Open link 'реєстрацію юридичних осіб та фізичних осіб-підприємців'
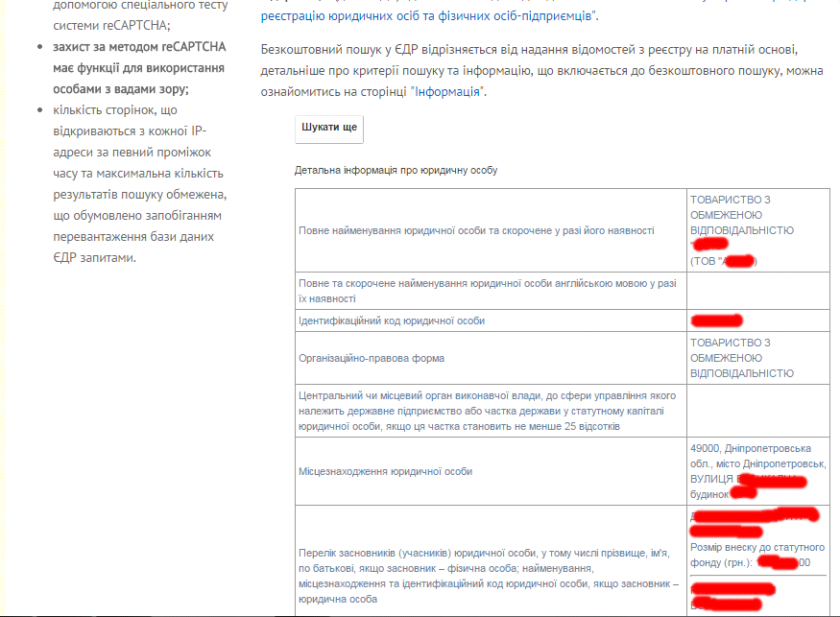This screenshot has height=617, width=840. click(427, 16)
